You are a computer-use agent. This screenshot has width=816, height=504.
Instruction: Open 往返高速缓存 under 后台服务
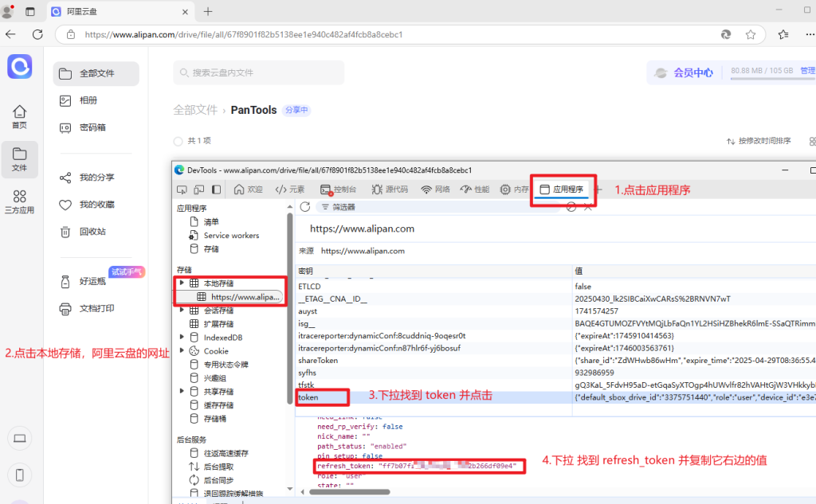coord(219,453)
